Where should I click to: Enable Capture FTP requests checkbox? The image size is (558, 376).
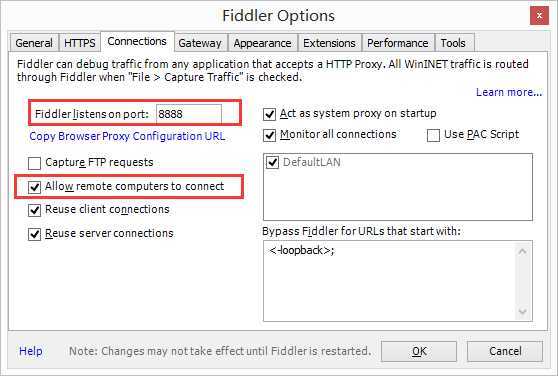click(35, 163)
